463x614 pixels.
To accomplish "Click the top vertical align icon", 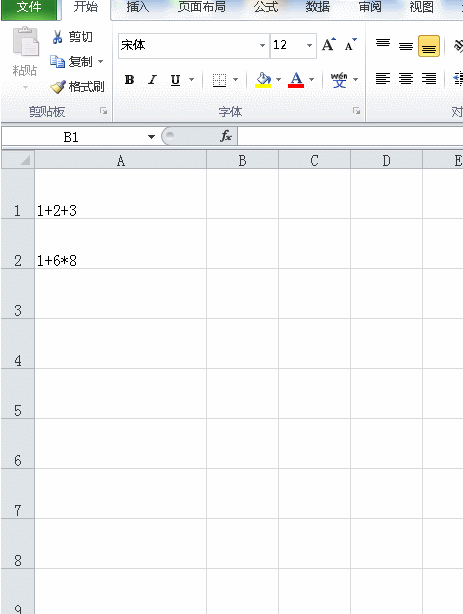I will (383, 43).
